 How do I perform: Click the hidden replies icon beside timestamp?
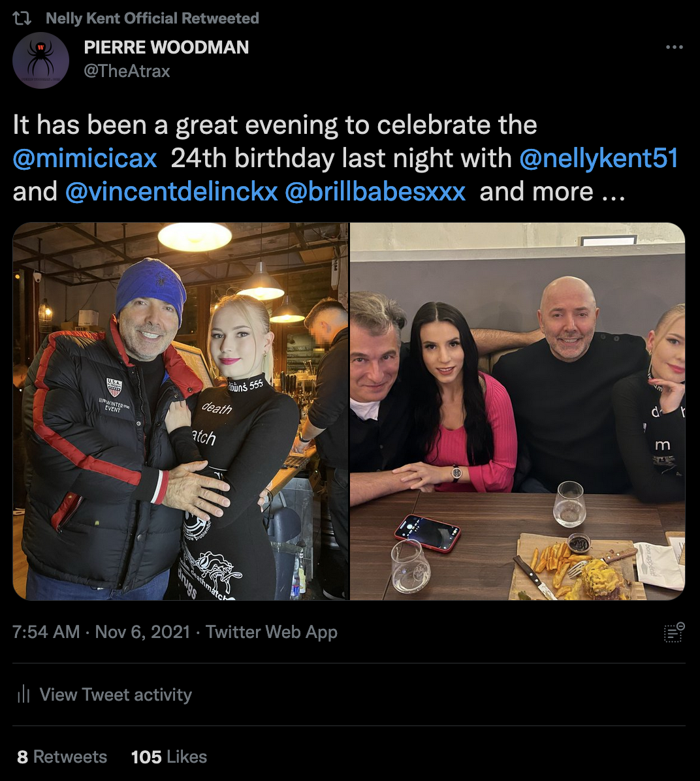point(673,632)
